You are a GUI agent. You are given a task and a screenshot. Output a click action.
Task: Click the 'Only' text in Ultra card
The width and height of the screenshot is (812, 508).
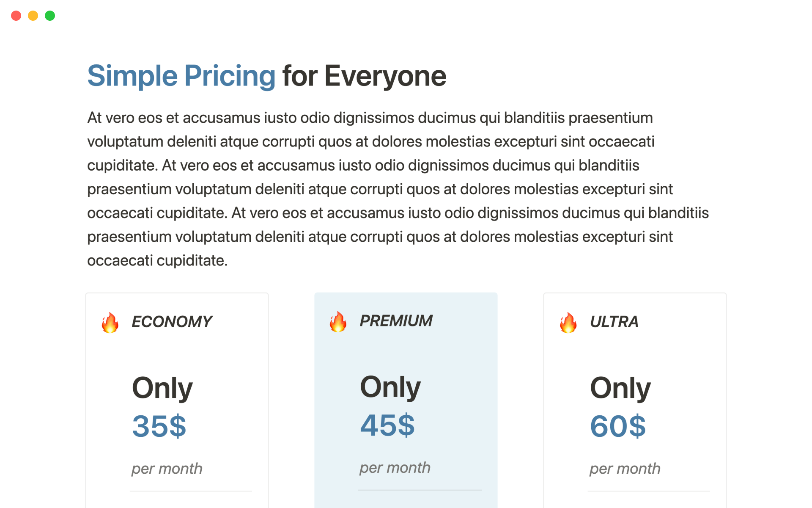click(620, 388)
